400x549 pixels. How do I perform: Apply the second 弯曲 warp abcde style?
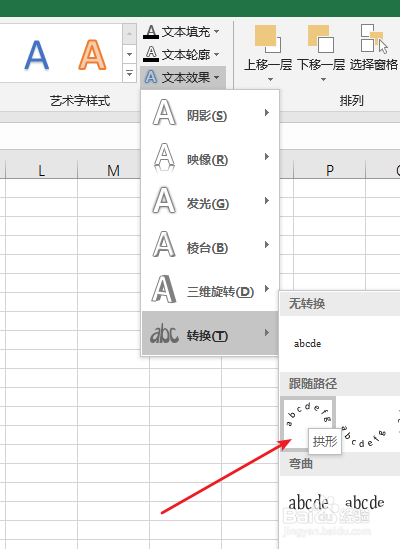point(364,503)
